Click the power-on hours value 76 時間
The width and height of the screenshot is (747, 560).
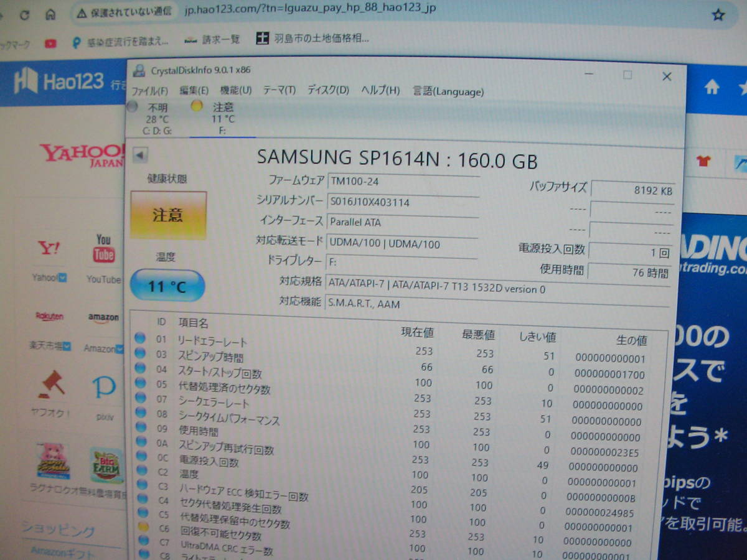click(x=630, y=272)
